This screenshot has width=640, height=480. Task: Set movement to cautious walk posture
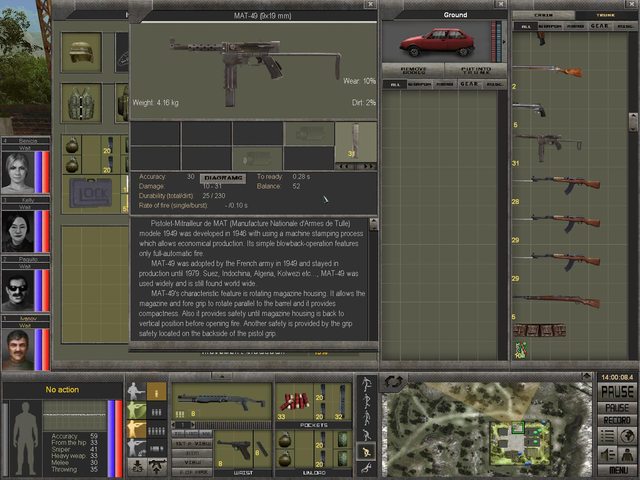(366, 418)
